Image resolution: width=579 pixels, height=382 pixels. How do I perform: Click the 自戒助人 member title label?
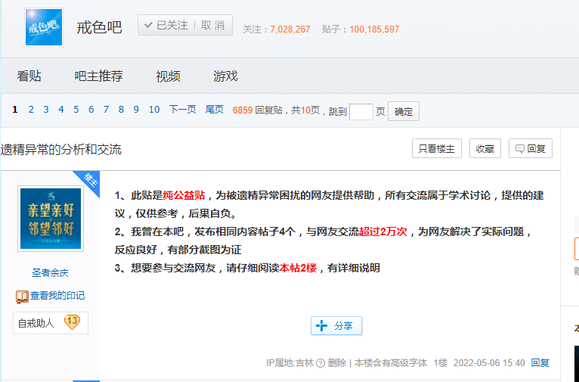[36, 323]
